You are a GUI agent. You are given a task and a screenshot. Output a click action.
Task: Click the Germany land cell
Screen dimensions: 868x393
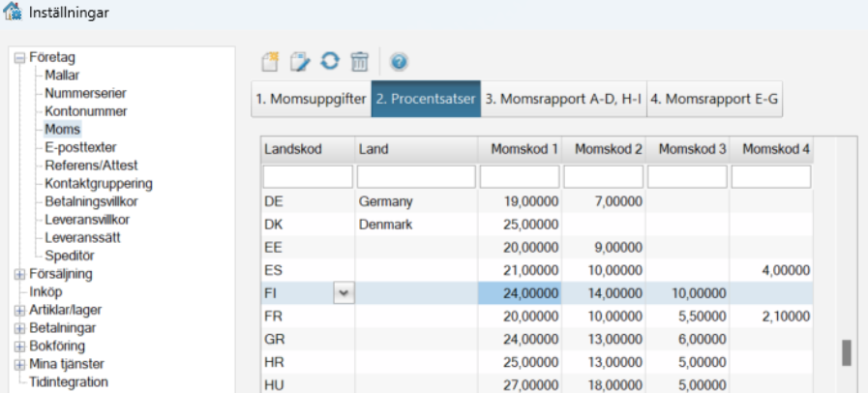click(x=416, y=202)
